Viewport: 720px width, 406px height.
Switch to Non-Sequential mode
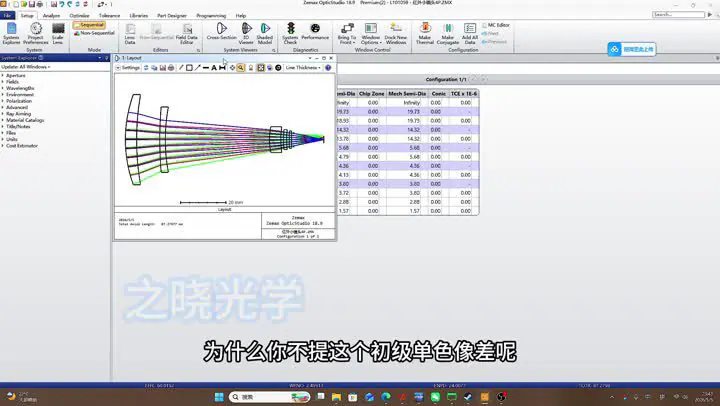pos(94,33)
